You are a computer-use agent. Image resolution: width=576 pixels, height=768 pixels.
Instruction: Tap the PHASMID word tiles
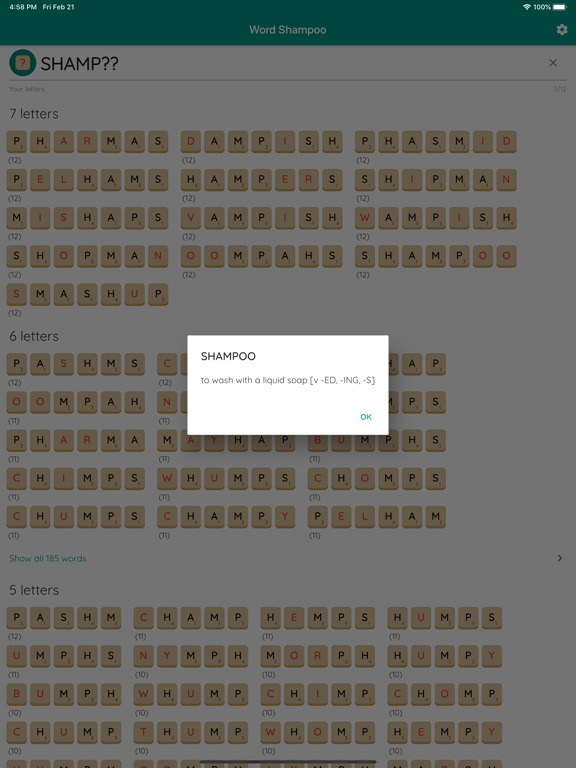[x=435, y=142]
